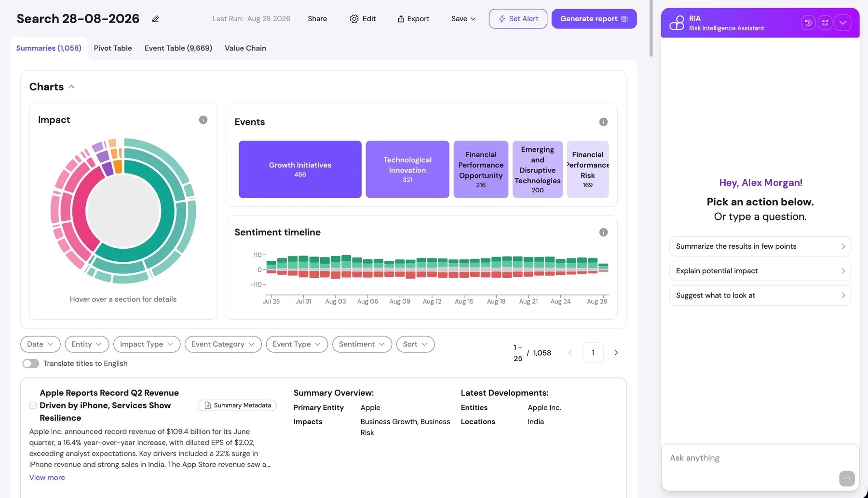Viewport: 868px width, 498px height.
Task: Select Summarize the results in few points
Action: tap(760, 246)
